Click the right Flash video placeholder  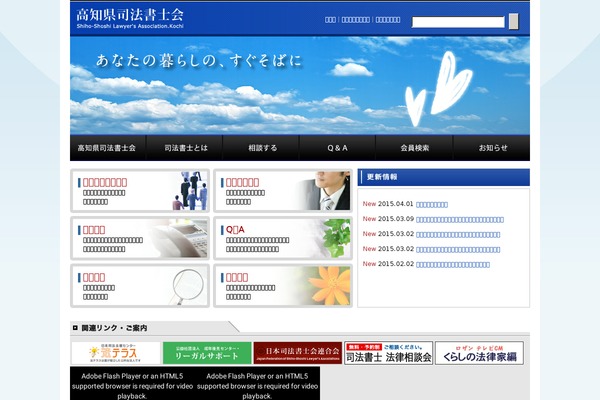(258, 384)
